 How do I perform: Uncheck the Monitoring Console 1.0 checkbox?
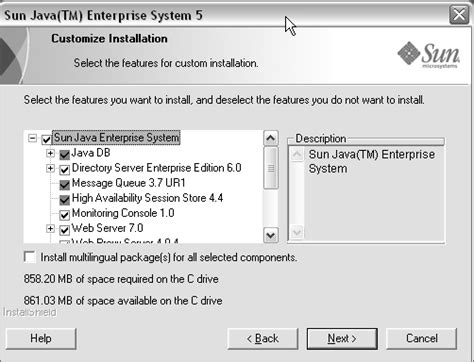pyautogui.click(x=64, y=214)
